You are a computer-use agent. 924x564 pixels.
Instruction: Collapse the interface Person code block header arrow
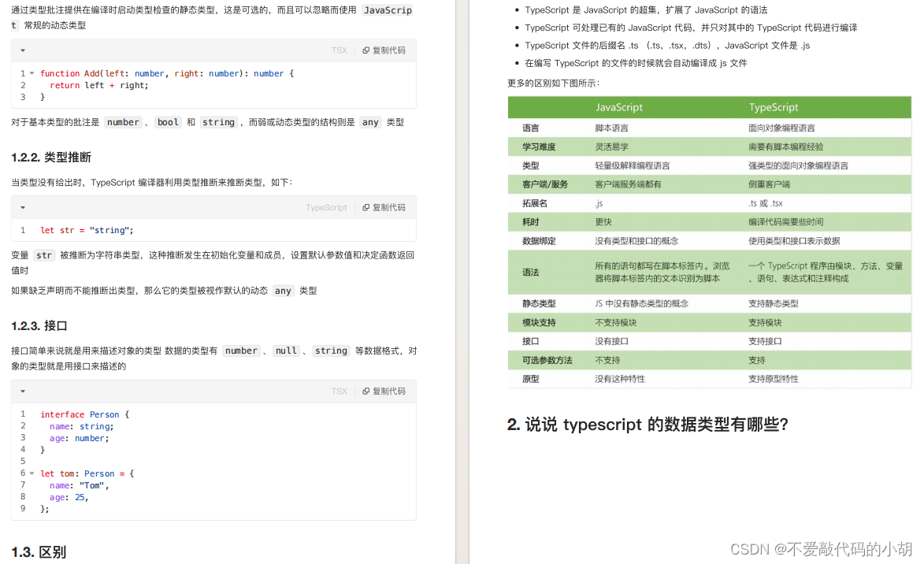[x=23, y=391]
